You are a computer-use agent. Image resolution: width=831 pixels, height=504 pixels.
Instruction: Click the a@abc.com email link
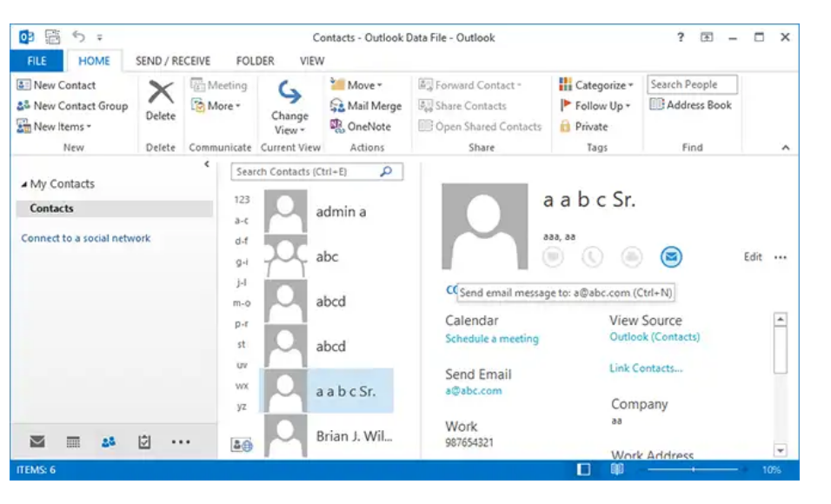pos(473,390)
